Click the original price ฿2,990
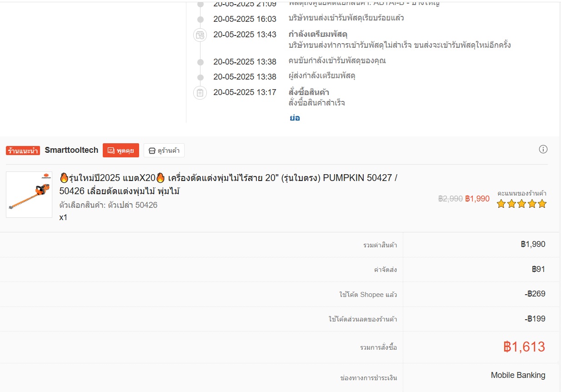This screenshot has height=392, width=561. tap(451, 199)
